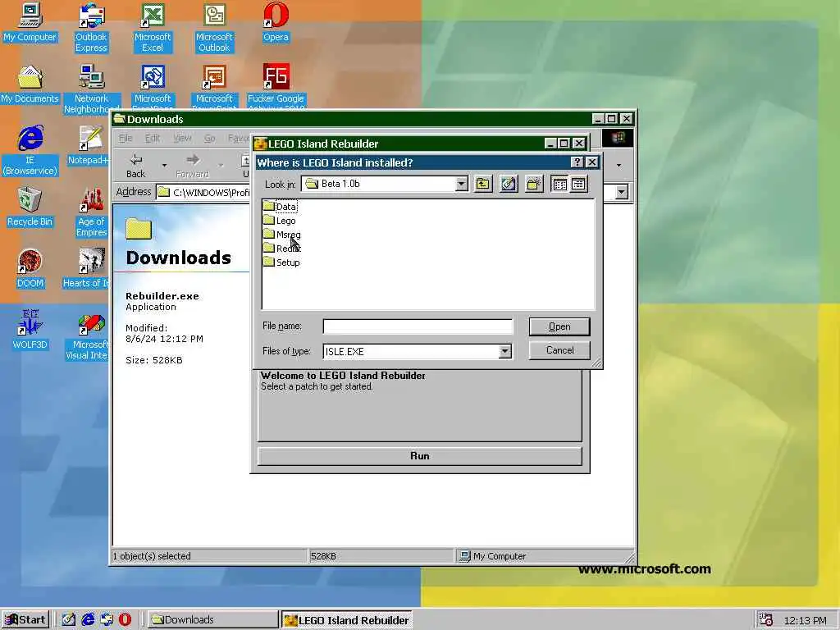Select DOOM desktop shortcut
This screenshot has width=840, height=630.
tap(30, 269)
